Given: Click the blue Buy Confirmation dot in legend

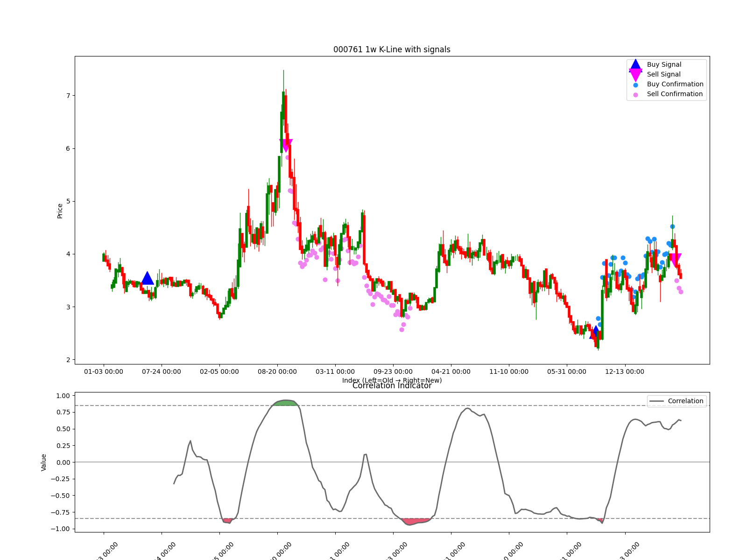Looking at the screenshot, I should tap(635, 85).
